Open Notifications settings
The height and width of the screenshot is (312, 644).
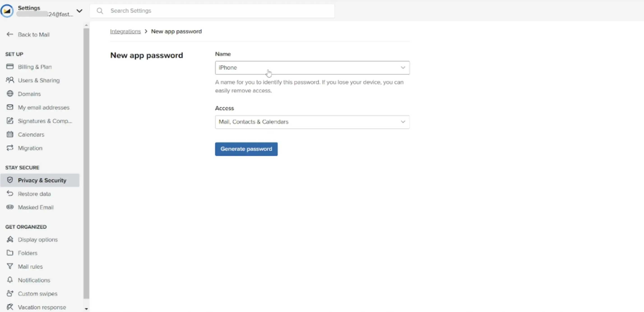[34, 280]
